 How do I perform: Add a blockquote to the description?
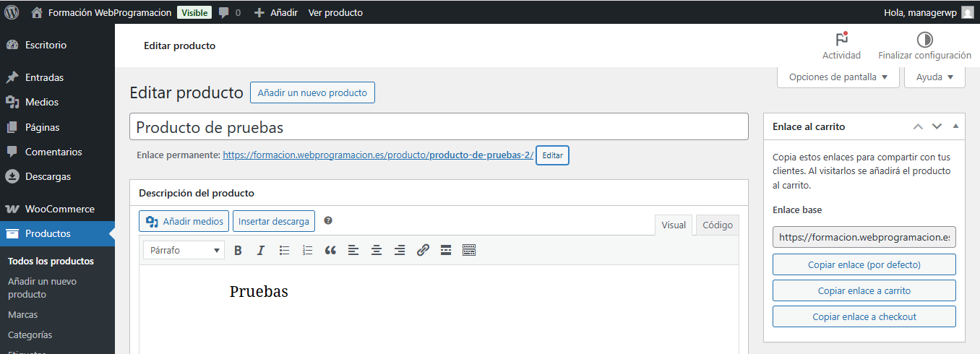330,251
